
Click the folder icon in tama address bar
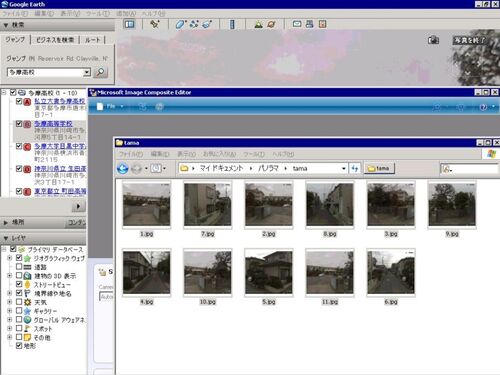(x=184, y=168)
